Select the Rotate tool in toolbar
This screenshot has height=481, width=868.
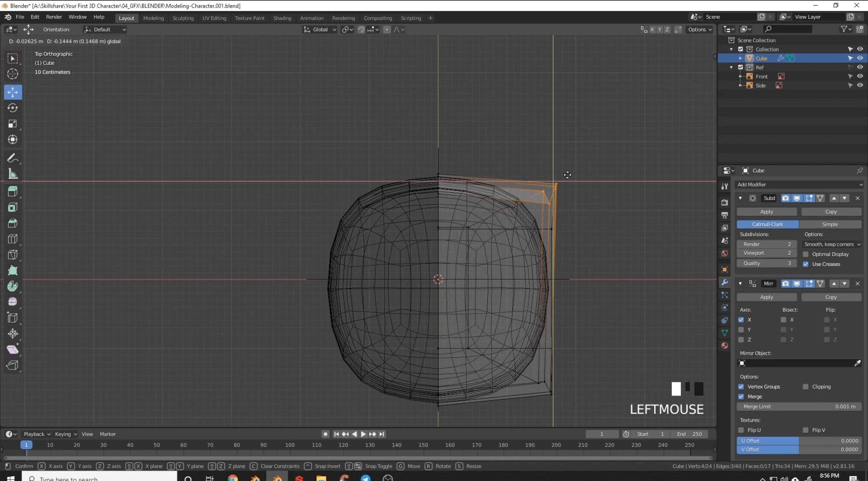[12, 108]
